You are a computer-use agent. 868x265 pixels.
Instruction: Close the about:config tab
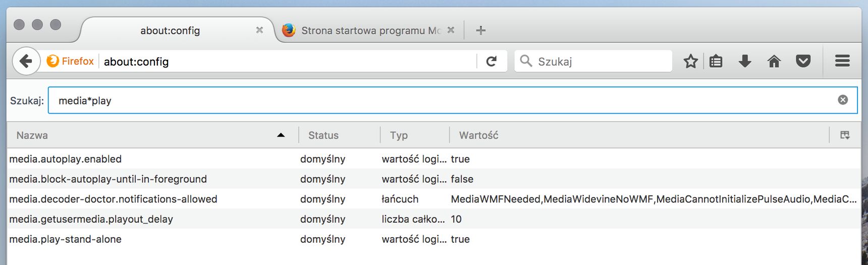pyautogui.click(x=259, y=30)
